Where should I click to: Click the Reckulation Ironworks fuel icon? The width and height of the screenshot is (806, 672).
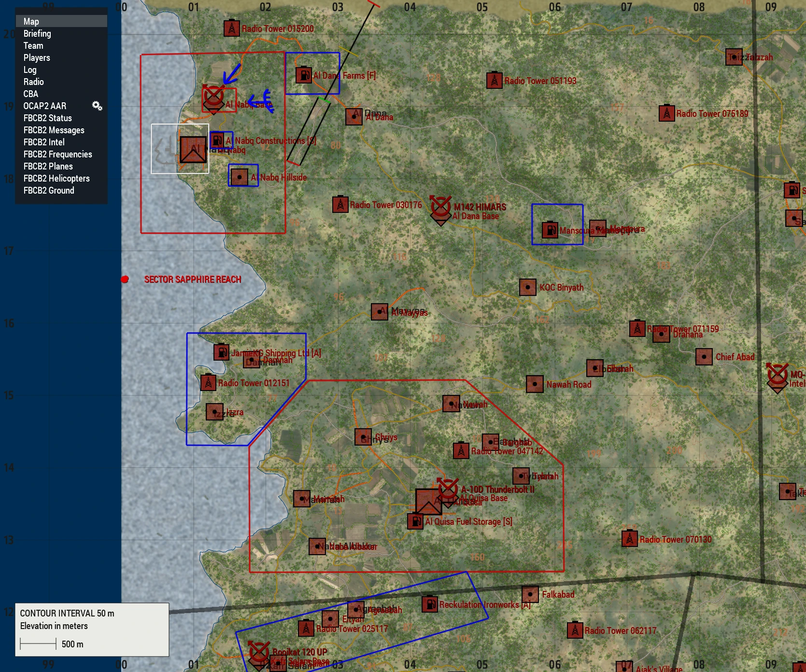pos(430,604)
